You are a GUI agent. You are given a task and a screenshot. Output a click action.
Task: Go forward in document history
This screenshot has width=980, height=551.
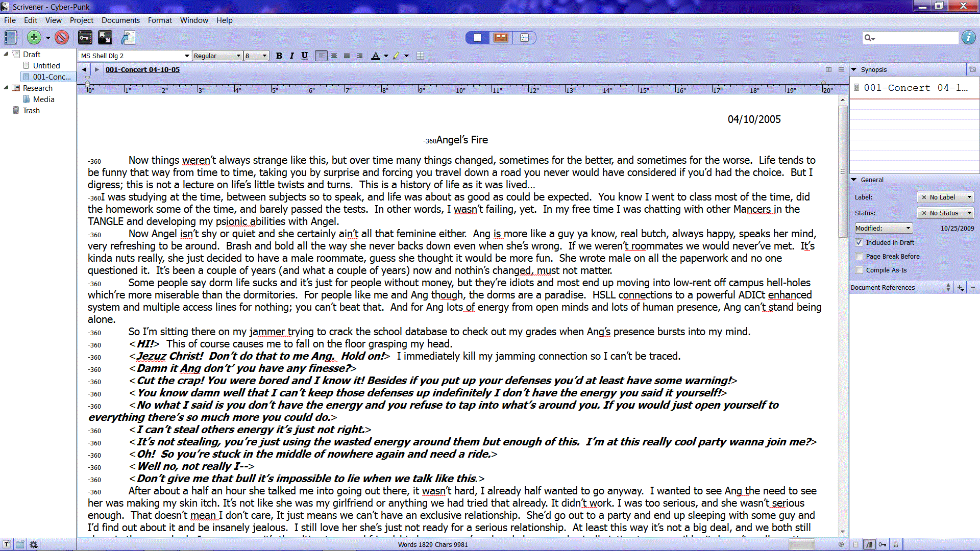pos(97,69)
